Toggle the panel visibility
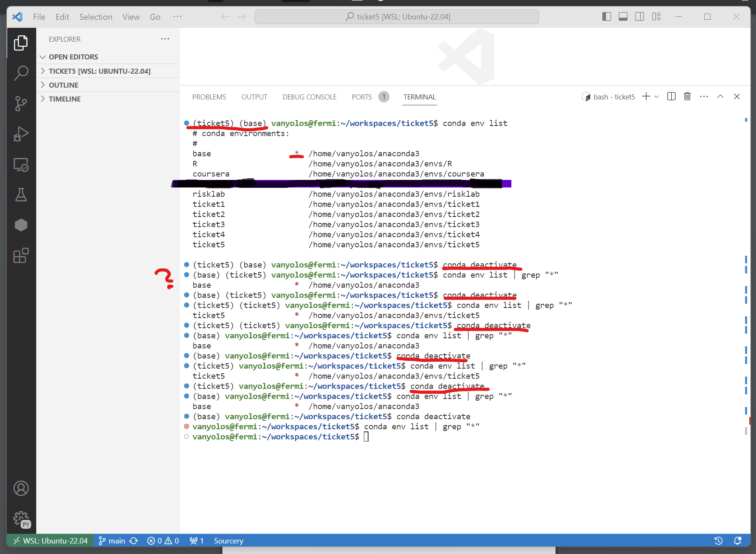 point(623,16)
